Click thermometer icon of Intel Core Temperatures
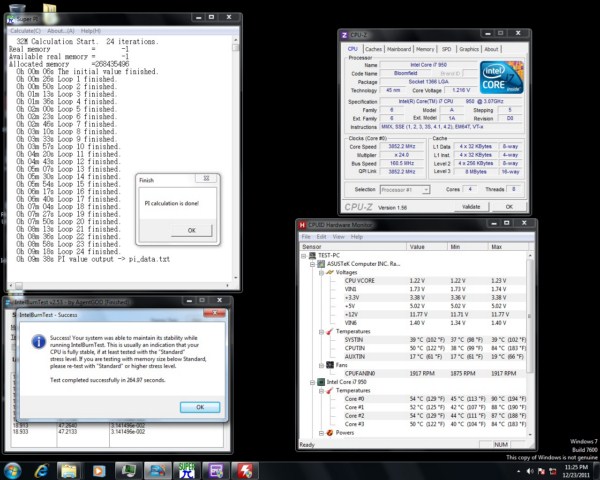600x480 pixels. tap(329, 390)
